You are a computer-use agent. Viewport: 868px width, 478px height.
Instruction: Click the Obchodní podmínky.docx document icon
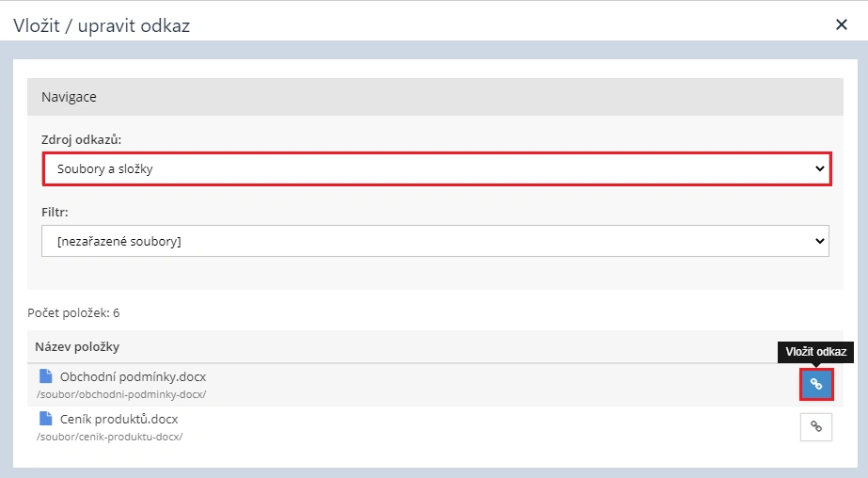point(46,377)
